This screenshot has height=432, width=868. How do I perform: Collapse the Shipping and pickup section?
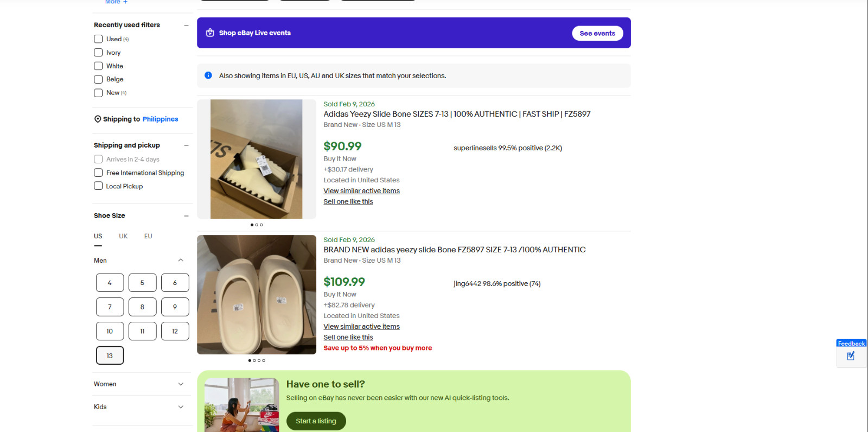[187, 145]
